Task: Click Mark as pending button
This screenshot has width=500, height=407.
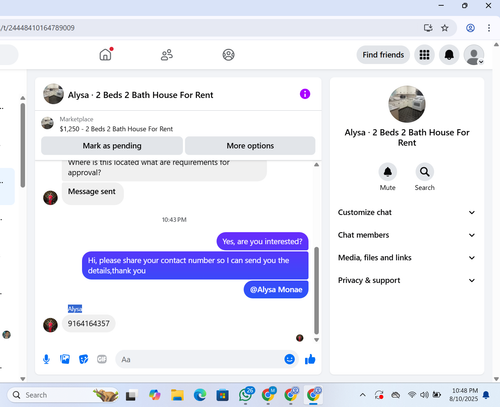Action: pyautogui.click(x=112, y=146)
